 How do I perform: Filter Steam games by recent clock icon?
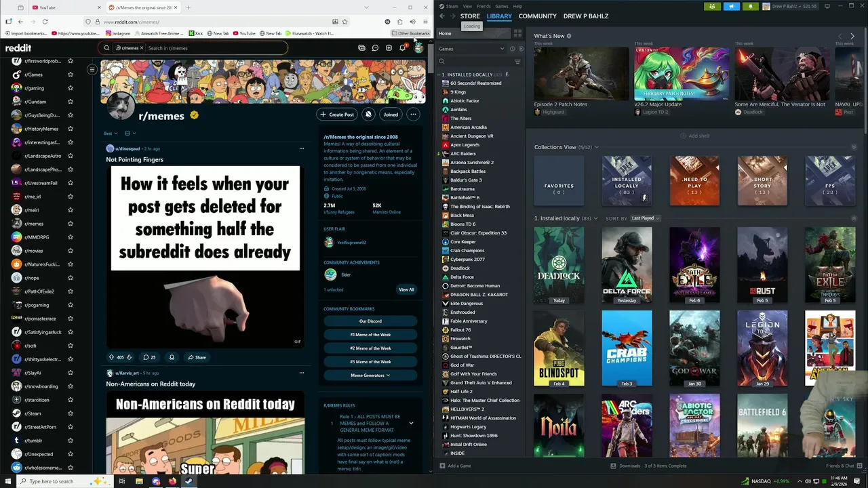[x=512, y=49]
